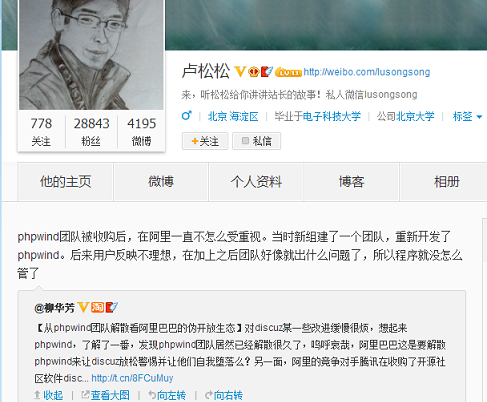487x402 pixels.
Task: Rotate image left with 向左转
Action: pyautogui.click(x=167, y=395)
